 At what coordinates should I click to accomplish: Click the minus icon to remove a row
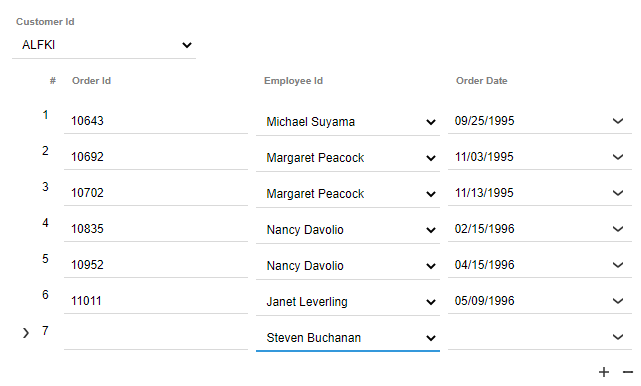[x=628, y=372]
